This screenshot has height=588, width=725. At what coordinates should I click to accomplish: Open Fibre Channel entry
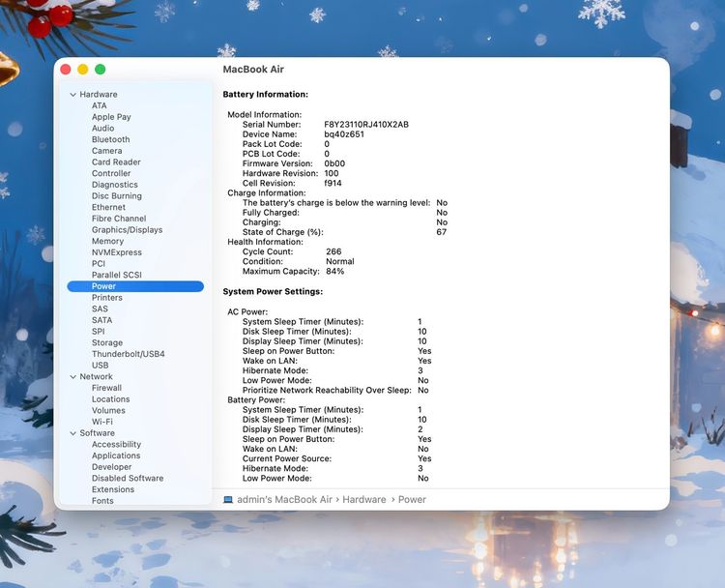(x=119, y=219)
